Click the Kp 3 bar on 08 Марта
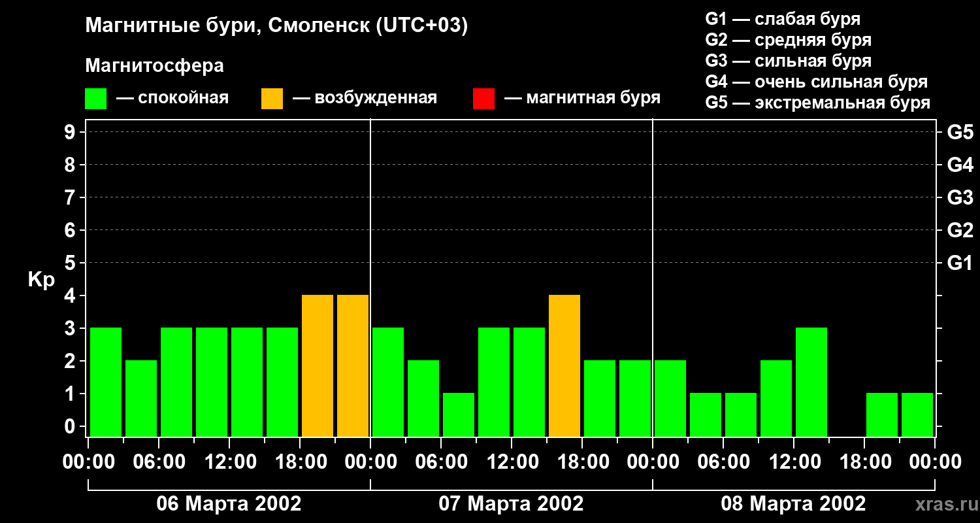The image size is (980, 523). pos(811,382)
